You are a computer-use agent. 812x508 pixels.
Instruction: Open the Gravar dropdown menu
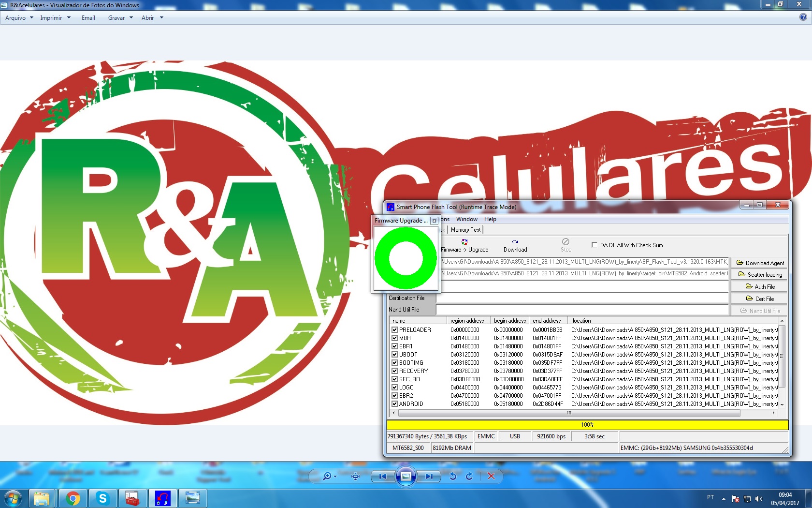pyautogui.click(x=120, y=18)
